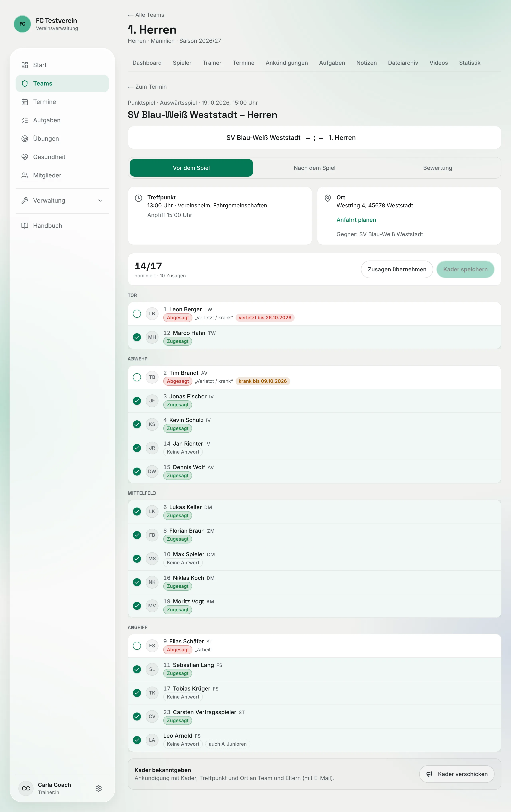This screenshot has width=511, height=812.
Task: Click the Treffpunkt clock icon
Action: coord(139,198)
